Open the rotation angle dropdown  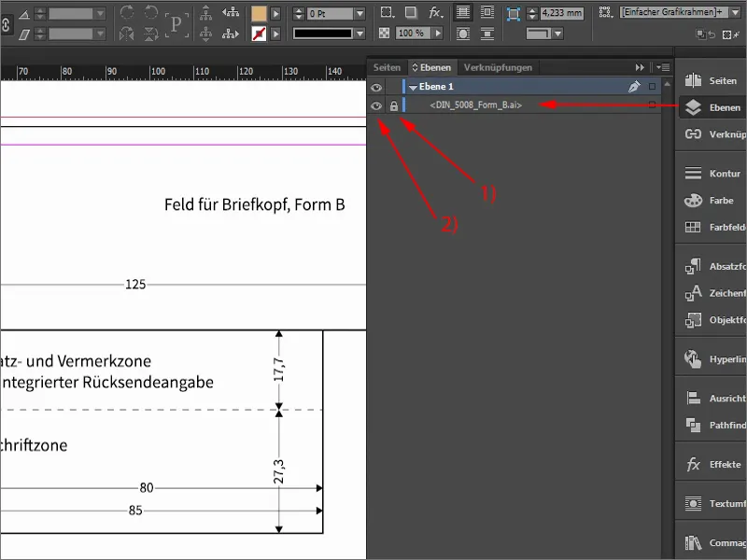coord(100,14)
